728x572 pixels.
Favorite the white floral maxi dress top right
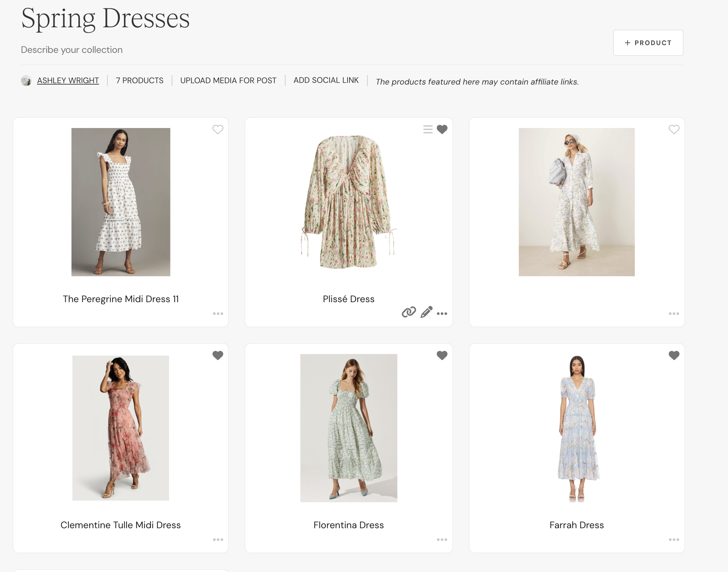point(674,129)
